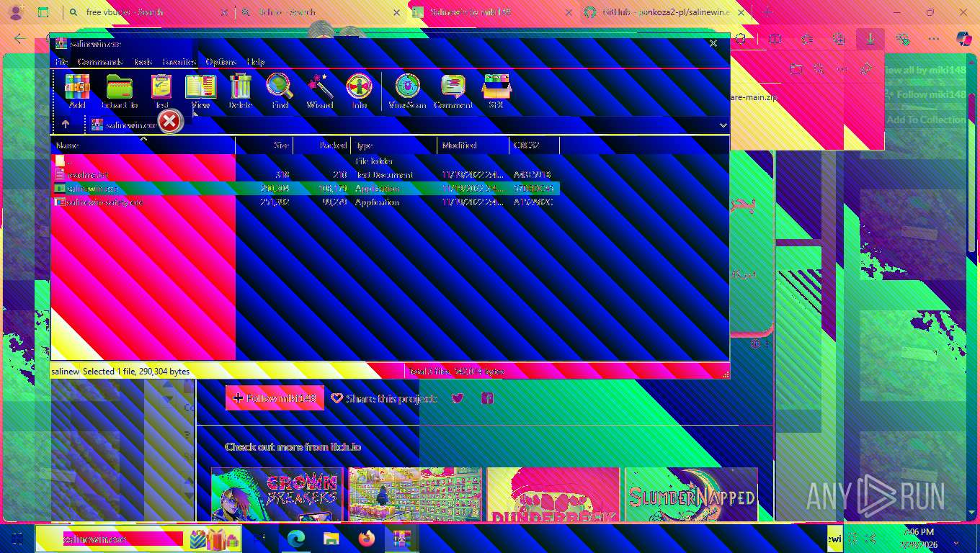Select the parent folder '..' row
The image size is (980, 553).
[x=306, y=161]
